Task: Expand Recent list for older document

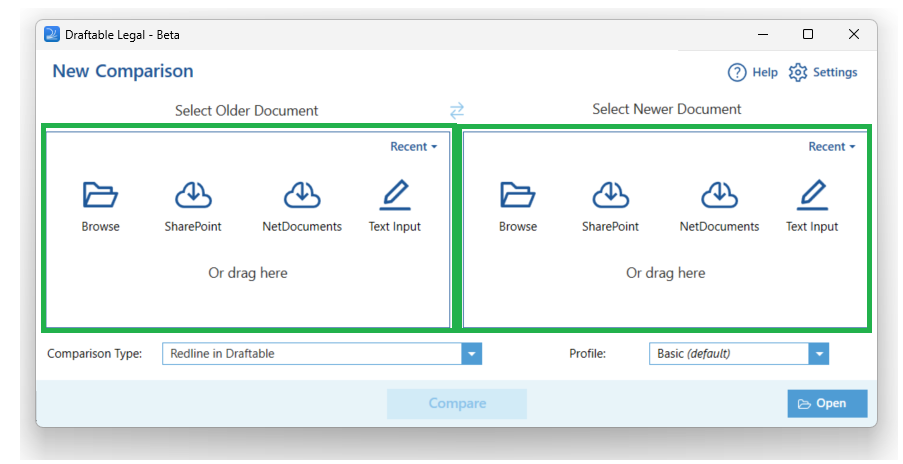Action: click(x=413, y=147)
